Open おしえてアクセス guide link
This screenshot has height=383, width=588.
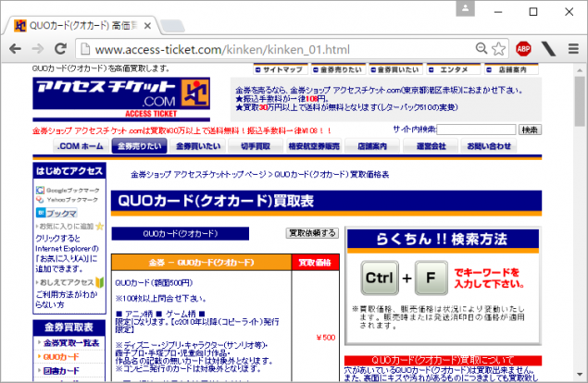pyautogui.click(x=69, y=282)
